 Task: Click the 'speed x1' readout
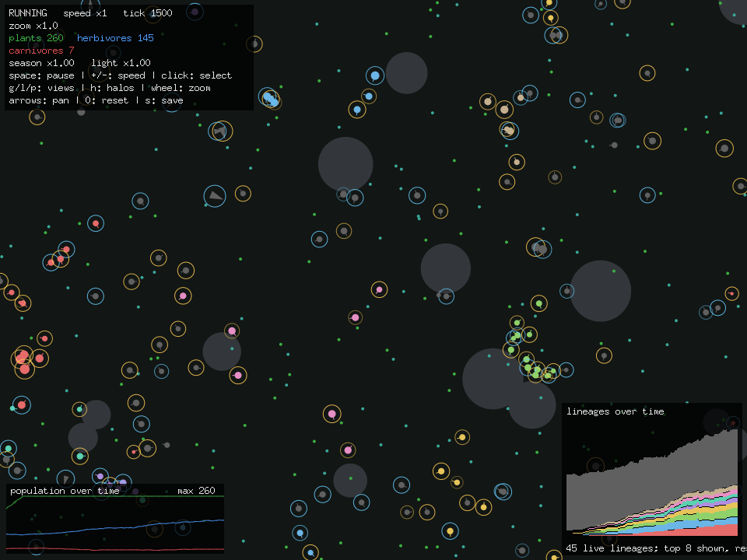(85, 13)
